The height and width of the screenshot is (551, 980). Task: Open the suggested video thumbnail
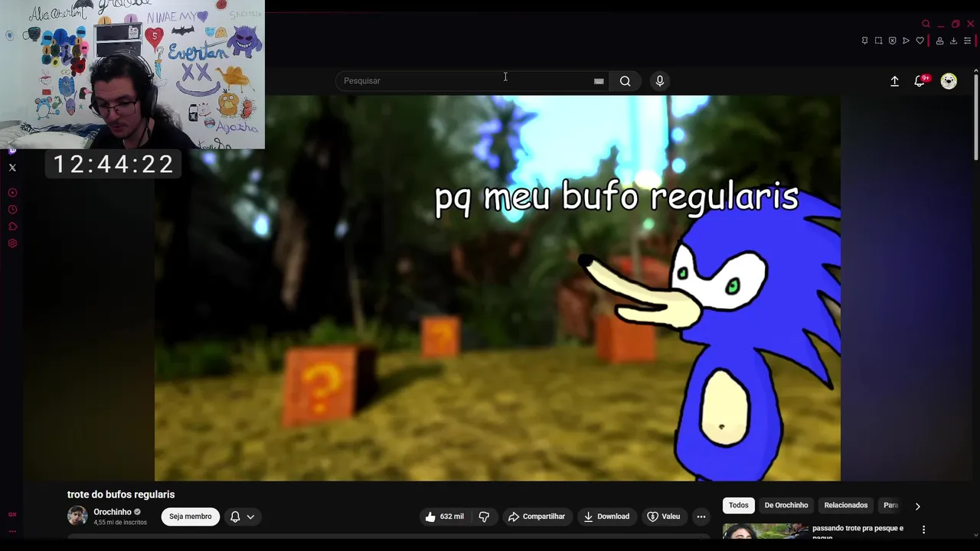766,531
